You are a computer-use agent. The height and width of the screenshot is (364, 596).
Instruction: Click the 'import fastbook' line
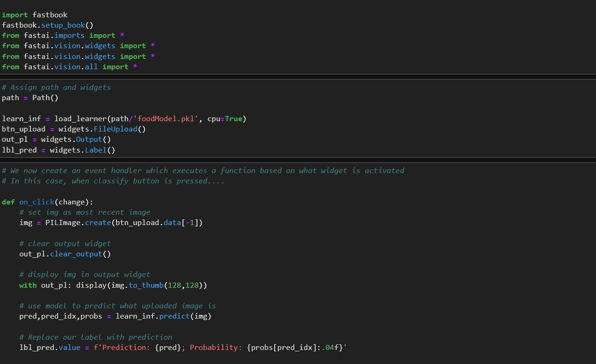coord(35,15)
